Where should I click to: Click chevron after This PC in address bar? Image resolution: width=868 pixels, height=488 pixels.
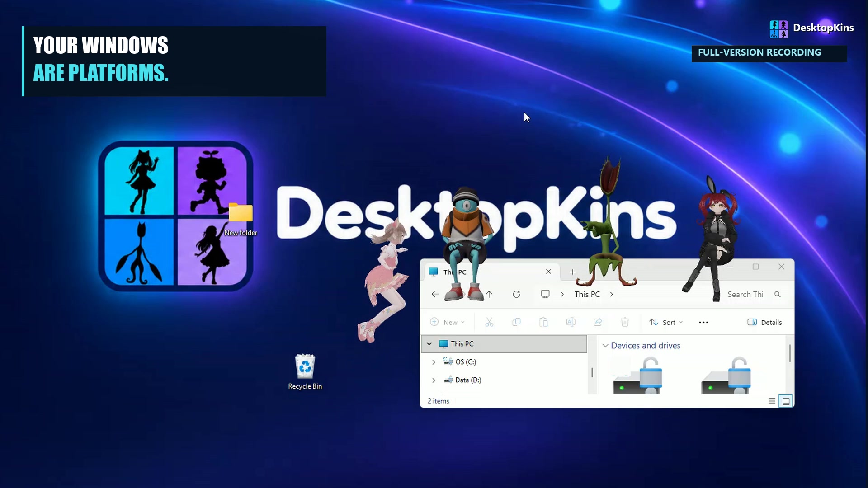tap(612, 294)
